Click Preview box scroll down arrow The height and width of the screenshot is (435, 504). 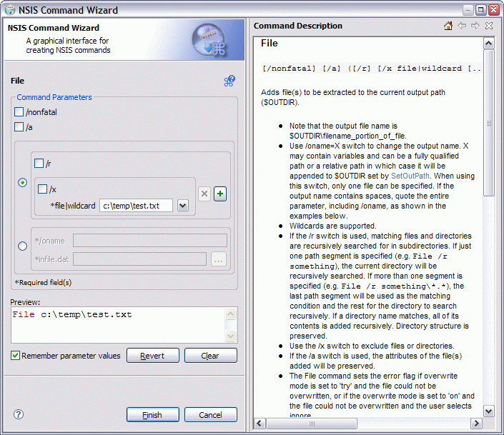231,336
